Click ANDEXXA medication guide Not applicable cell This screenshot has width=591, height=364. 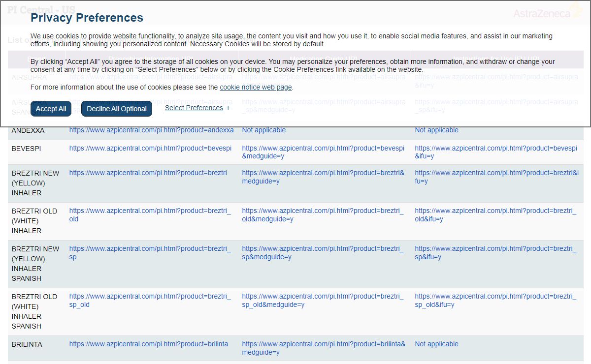pos(263,130)
